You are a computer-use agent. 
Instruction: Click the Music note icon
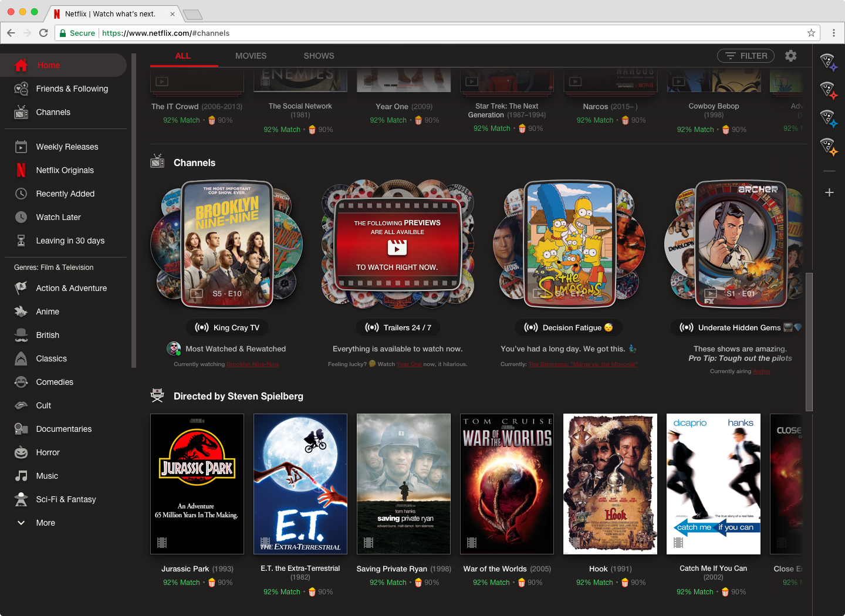(x=21, y=476)
